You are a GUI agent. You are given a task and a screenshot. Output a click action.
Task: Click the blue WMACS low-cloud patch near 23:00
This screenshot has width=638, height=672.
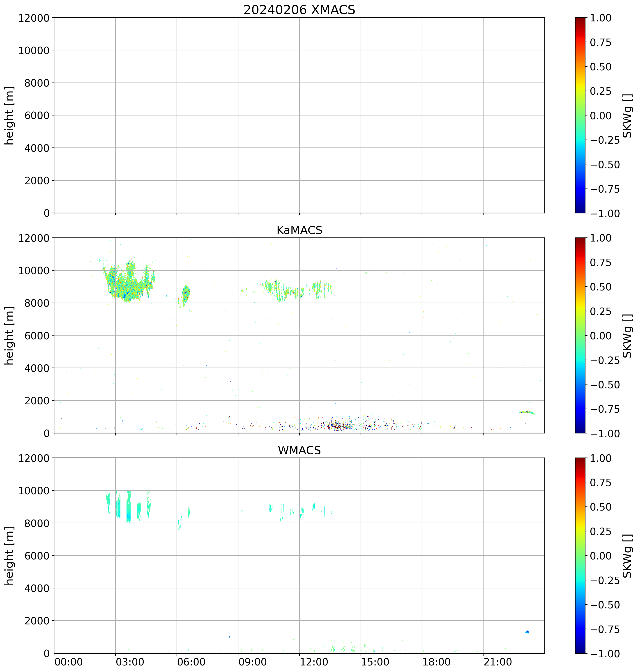527,632
